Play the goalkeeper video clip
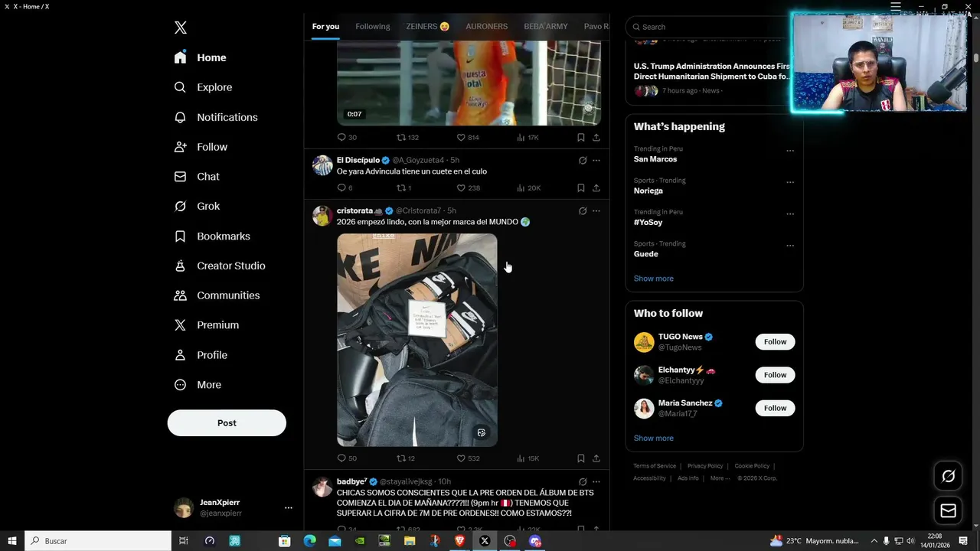 (x=469, y=83)
